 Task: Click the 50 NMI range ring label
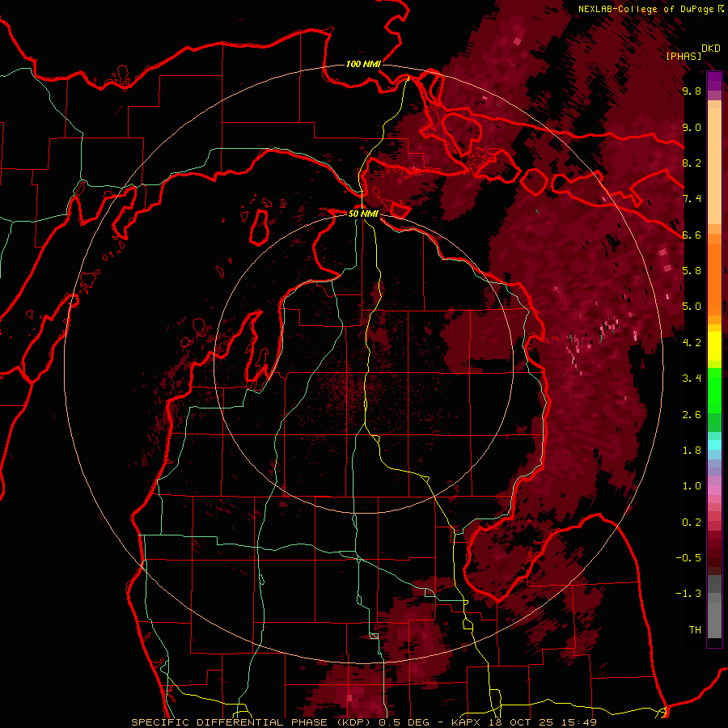[363, 214]
